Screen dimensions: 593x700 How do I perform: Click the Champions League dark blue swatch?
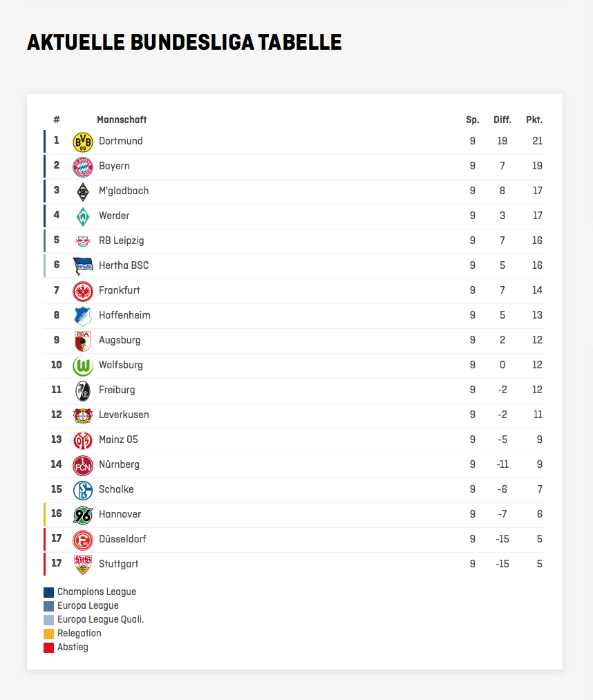point(48,592)
